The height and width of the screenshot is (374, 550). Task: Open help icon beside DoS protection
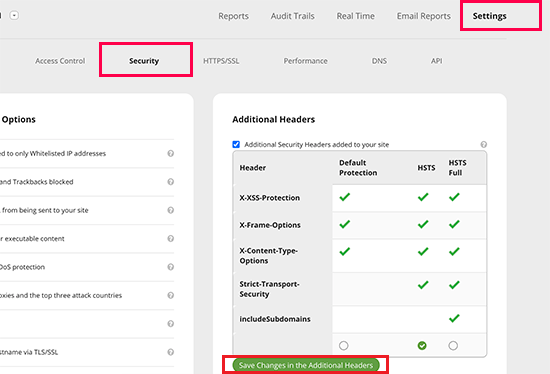tap(170, 267)
